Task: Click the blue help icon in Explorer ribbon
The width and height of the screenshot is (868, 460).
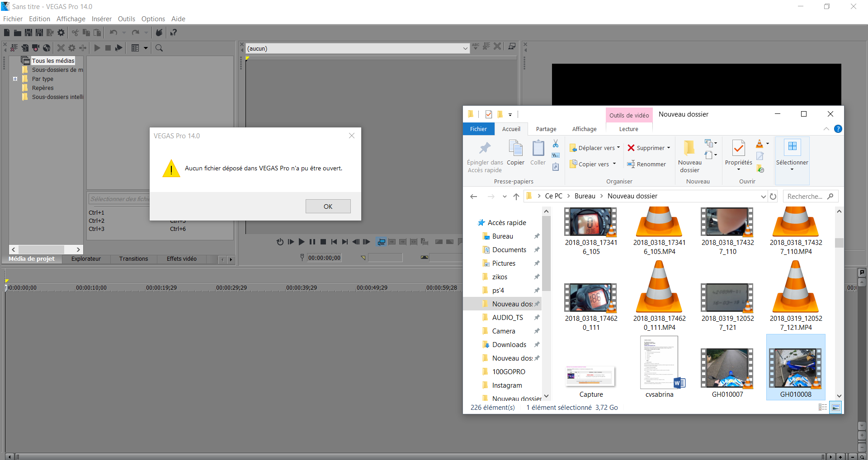Action: point(838,129)
